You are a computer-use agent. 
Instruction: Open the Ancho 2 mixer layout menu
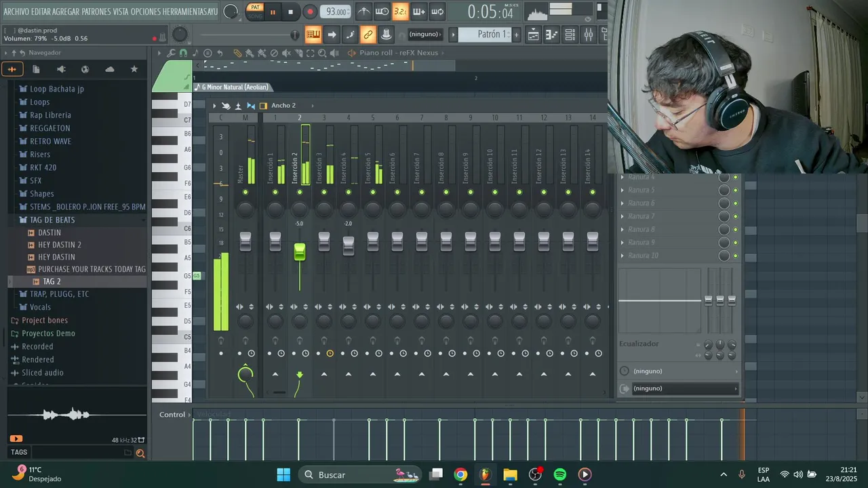coord(283,106)
